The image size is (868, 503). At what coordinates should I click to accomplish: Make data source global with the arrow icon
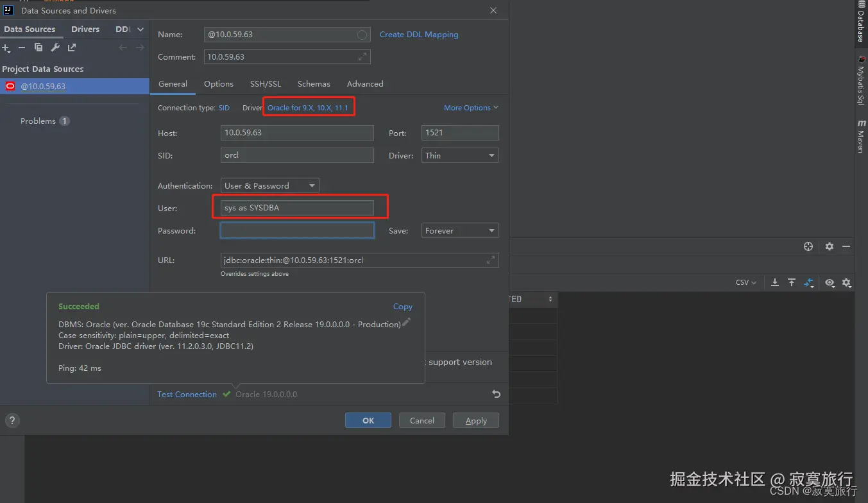click(x=72, y=47)
